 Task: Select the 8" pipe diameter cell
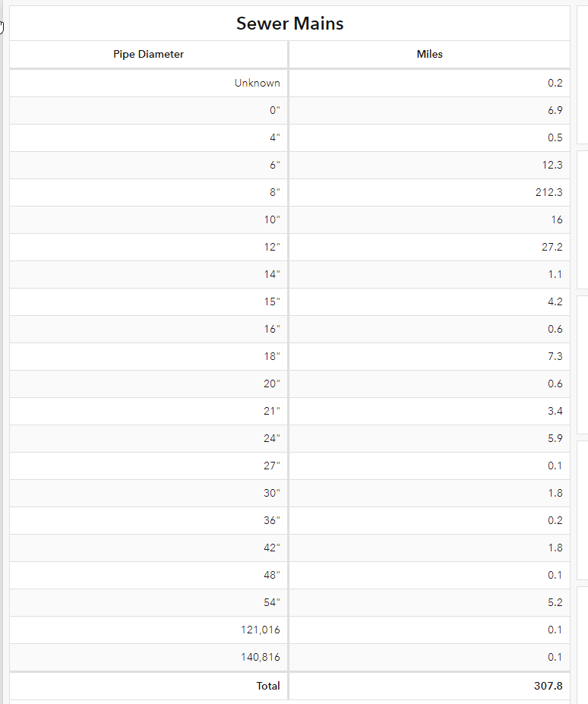[x=273, y=193]
